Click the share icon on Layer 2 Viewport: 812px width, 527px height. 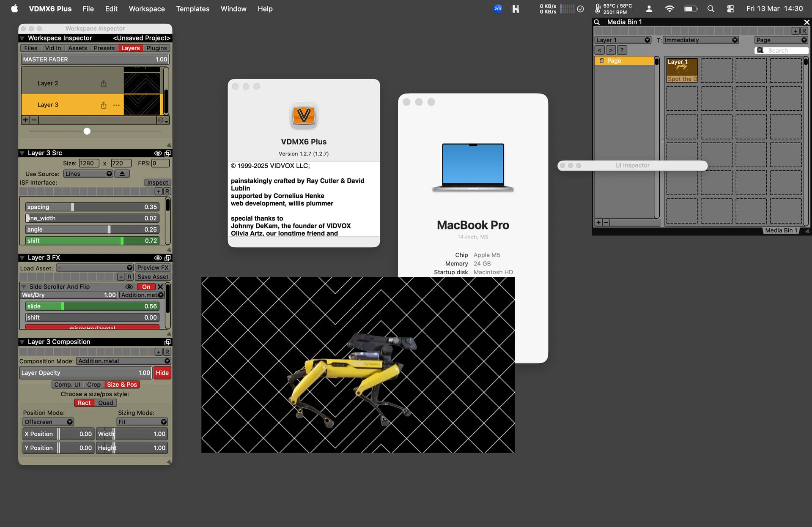coord(104,84)
